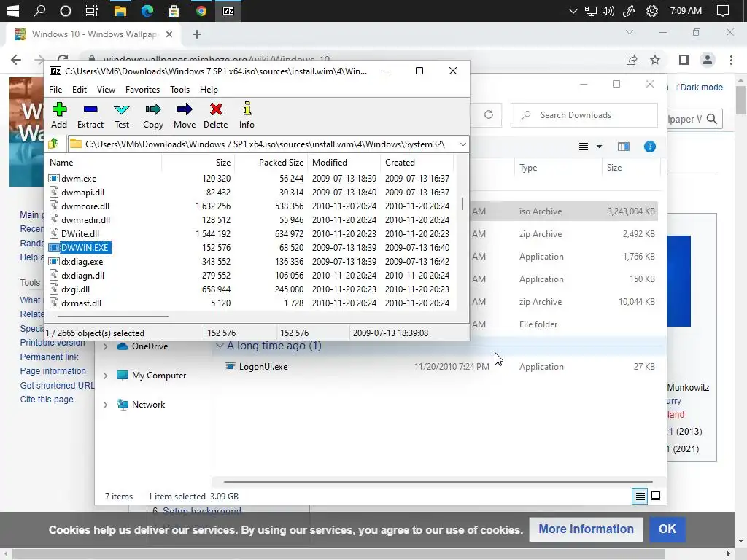Open Chrome's side panel icon
Image resolution: width=747 pixels, height=560 pixels.
click(x=684, y=60)
